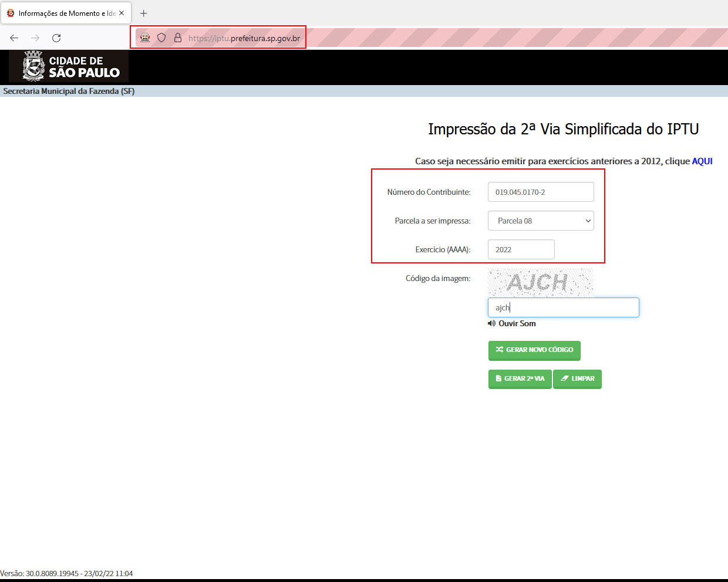Close the 'Informações de Momento' tab
The height and width of the screenshot is (582, 728).
122,13
